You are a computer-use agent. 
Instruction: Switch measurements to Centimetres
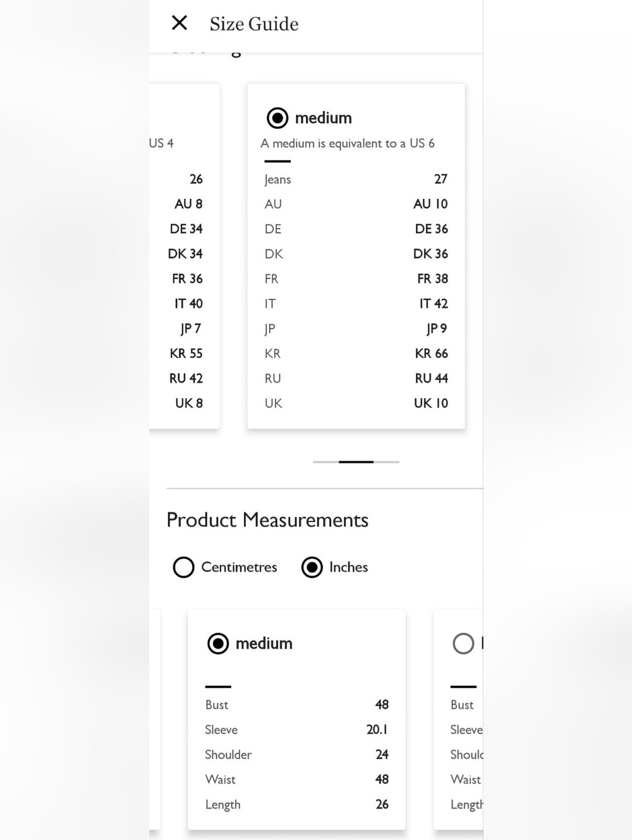[184, 567]
